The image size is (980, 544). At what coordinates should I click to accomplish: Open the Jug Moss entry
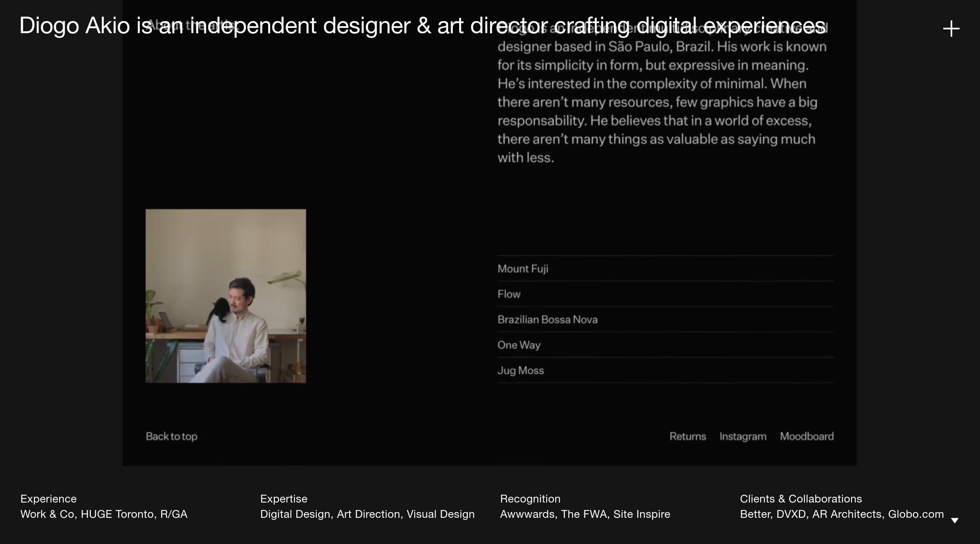tap(520, 371)
